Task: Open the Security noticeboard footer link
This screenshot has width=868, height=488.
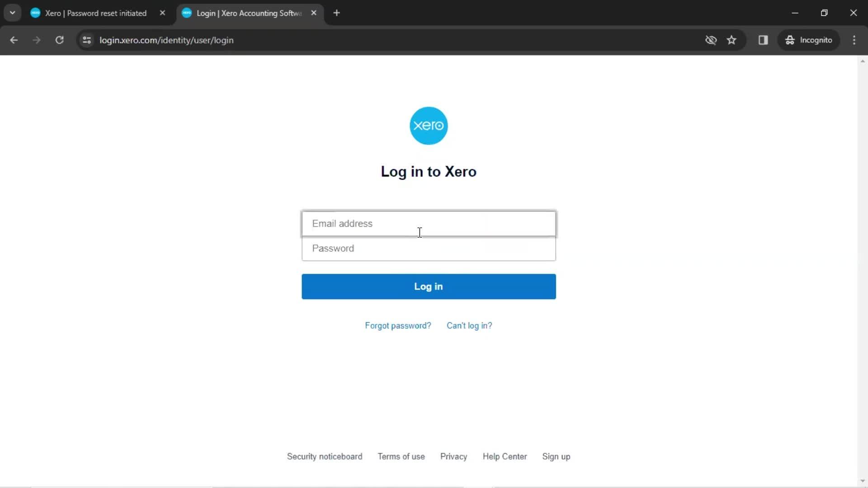Action: pos(325,456)
